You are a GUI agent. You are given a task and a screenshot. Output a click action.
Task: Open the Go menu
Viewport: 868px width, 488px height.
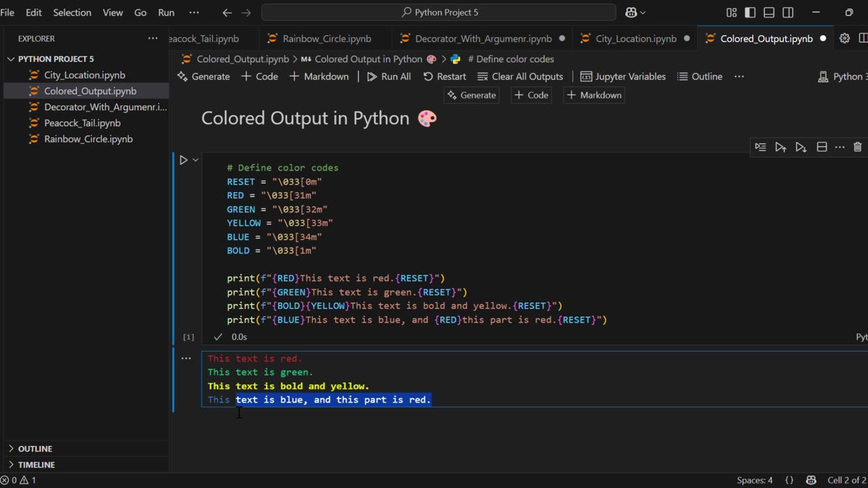coord(140,12)
